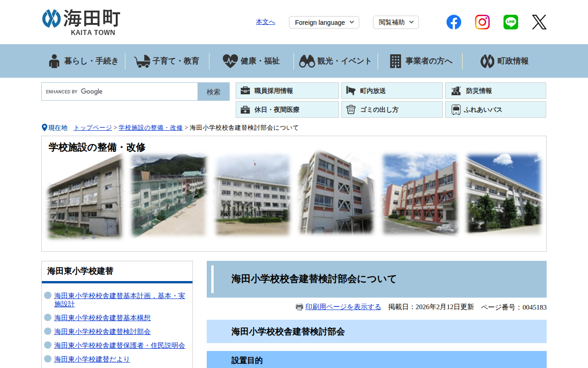Screen dimensions: 588x368
Task: Open ふれあいバス quick link
Action: tap(496, 109)
